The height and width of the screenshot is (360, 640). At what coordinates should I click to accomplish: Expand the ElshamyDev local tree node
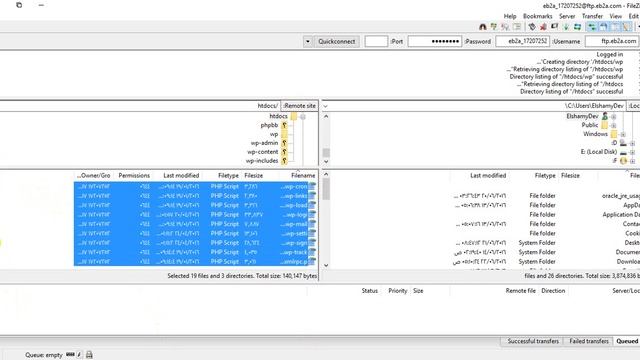(613, 117)
